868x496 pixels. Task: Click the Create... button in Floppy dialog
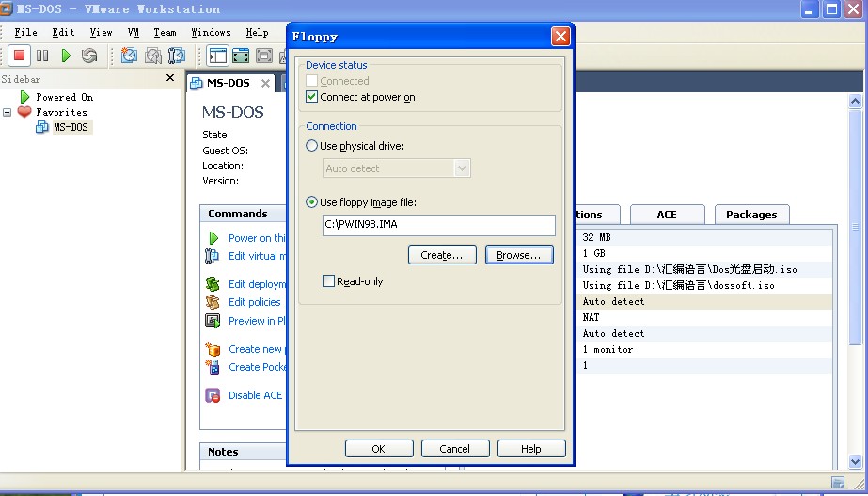coord(442,255)
